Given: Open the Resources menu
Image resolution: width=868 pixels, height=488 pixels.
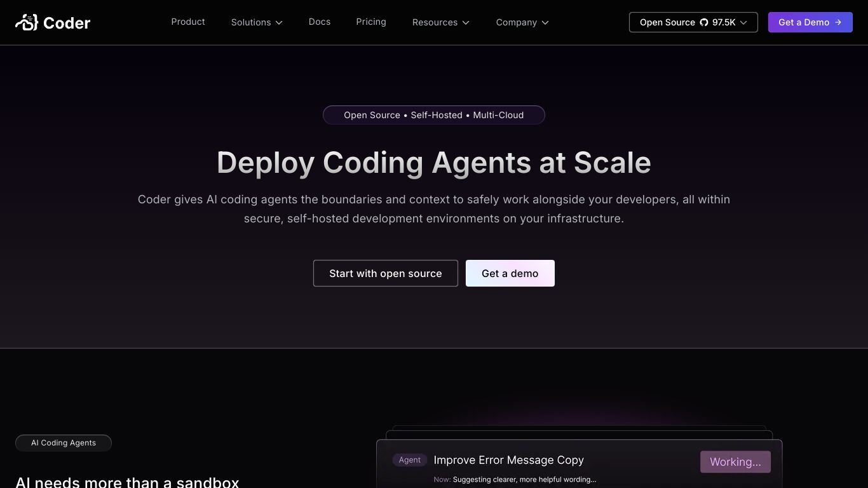Looking at the screenshot, I should tap(441, 22).
